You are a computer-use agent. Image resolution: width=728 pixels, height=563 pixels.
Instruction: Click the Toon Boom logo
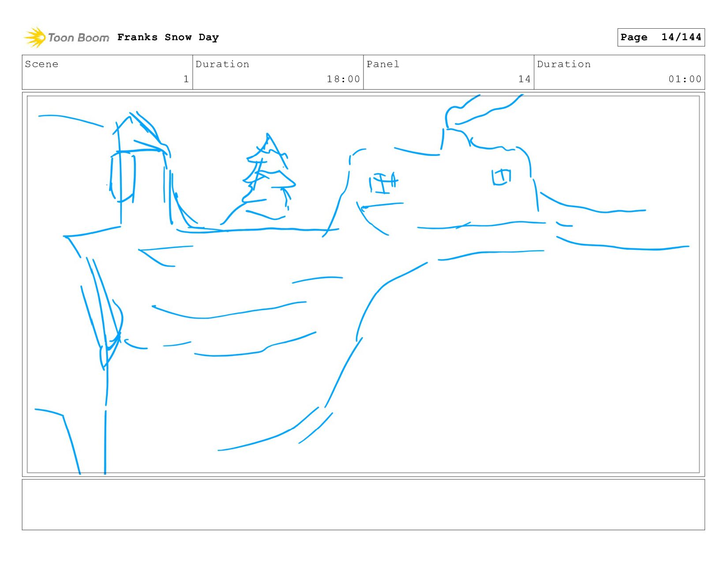(x=66, y=38)
